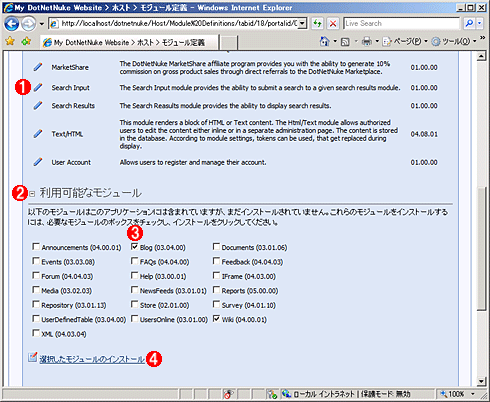
Task: Open edit for Text/HTML module
Action: (38, 134)
